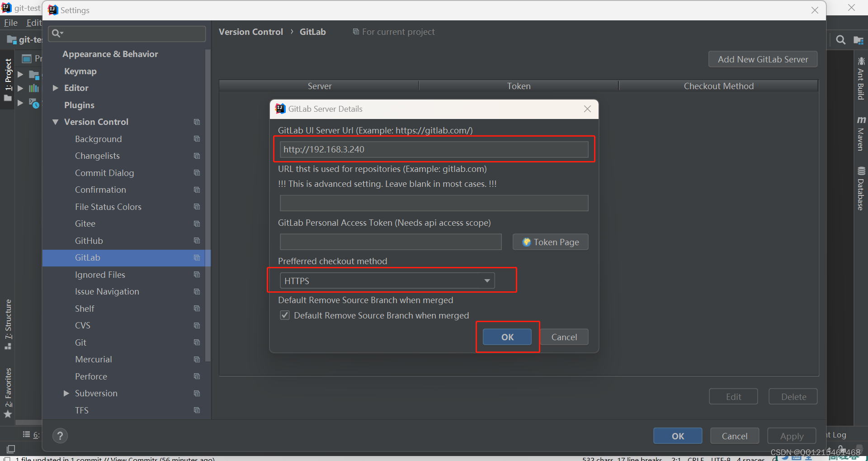Viewport: 868px width, 461px height.
Task: Click Add New GitLab Server button
Action: [763, 59]
